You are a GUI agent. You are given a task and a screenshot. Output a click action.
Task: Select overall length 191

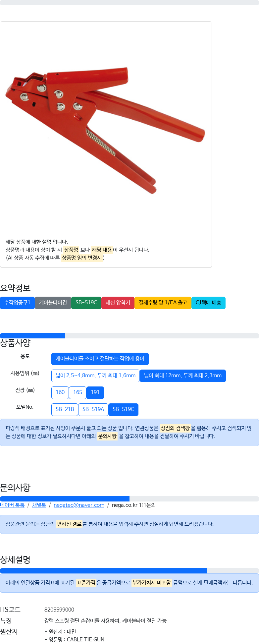point(95,392)
